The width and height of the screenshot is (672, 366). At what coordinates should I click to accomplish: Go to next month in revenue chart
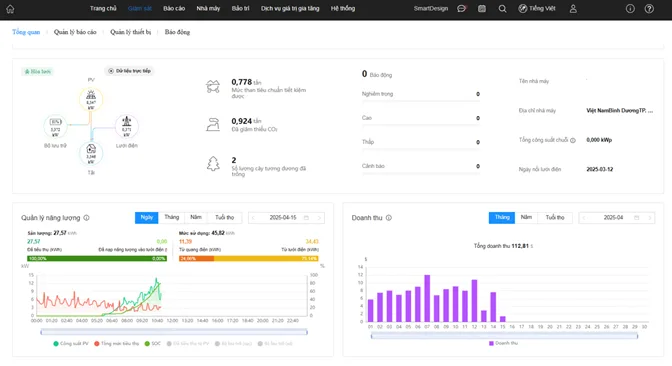click(650, 218)
